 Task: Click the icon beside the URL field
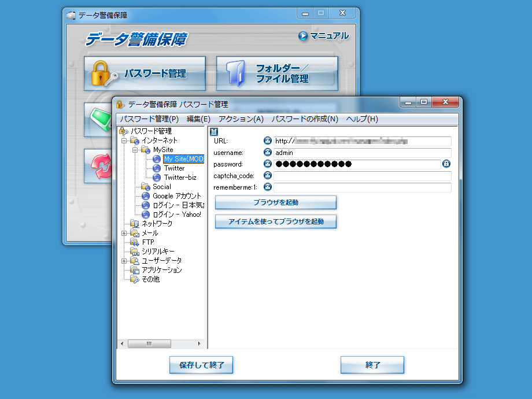[268, 141]
